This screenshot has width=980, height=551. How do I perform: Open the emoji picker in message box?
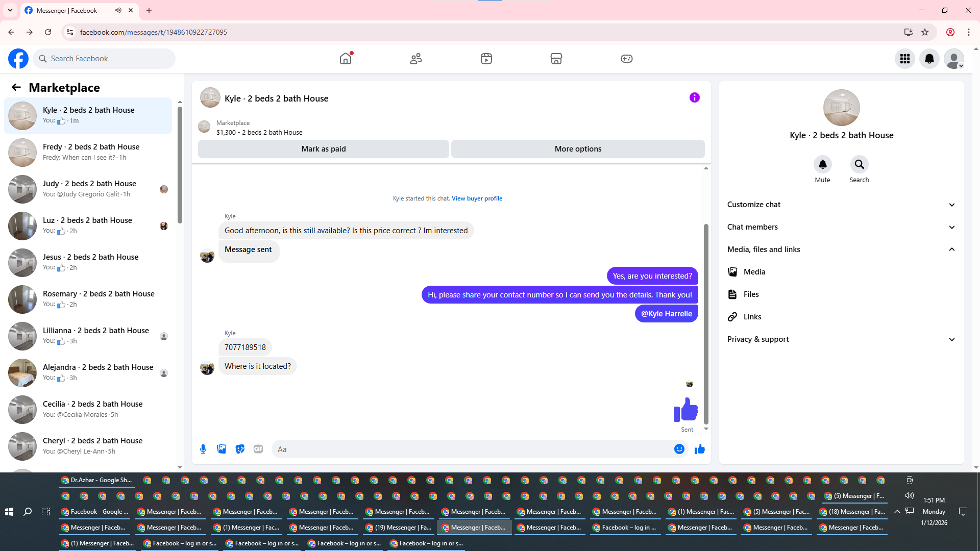click(679, 449)
